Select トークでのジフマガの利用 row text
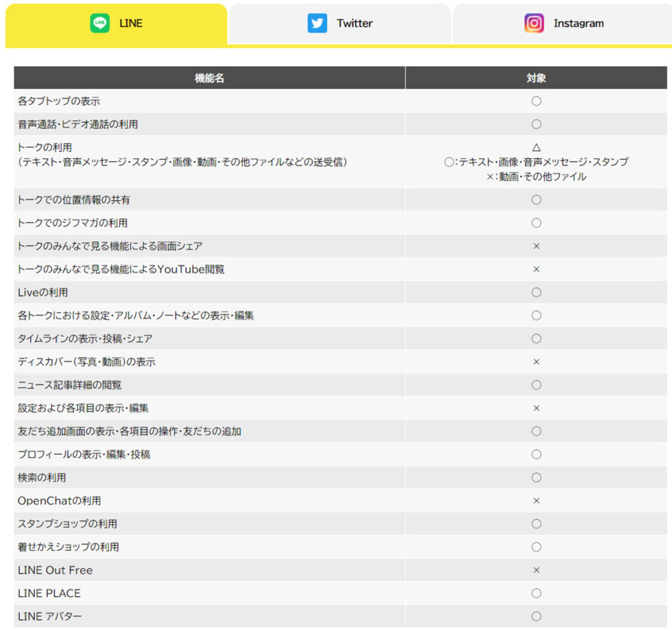This screenshot has height=631, width=672. [73, 223]
